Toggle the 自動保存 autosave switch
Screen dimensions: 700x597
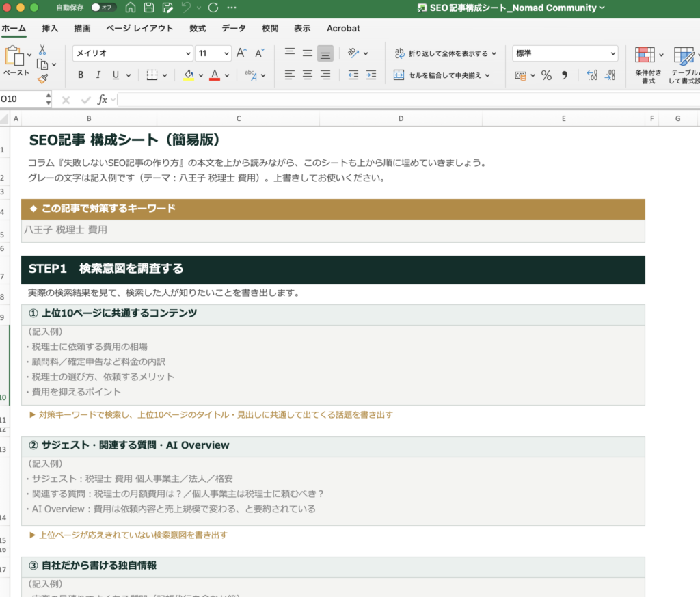click(103, 8)
